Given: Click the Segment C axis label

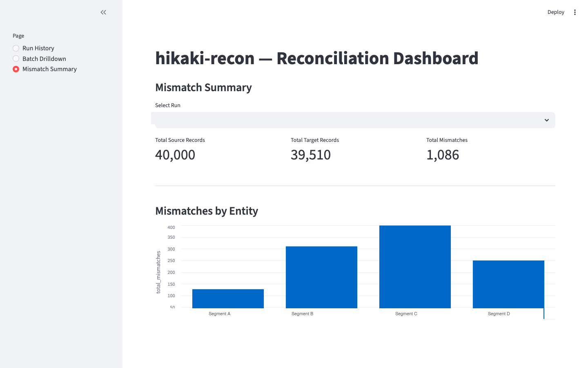Looking at the screenshot, I should pos(406,314).
